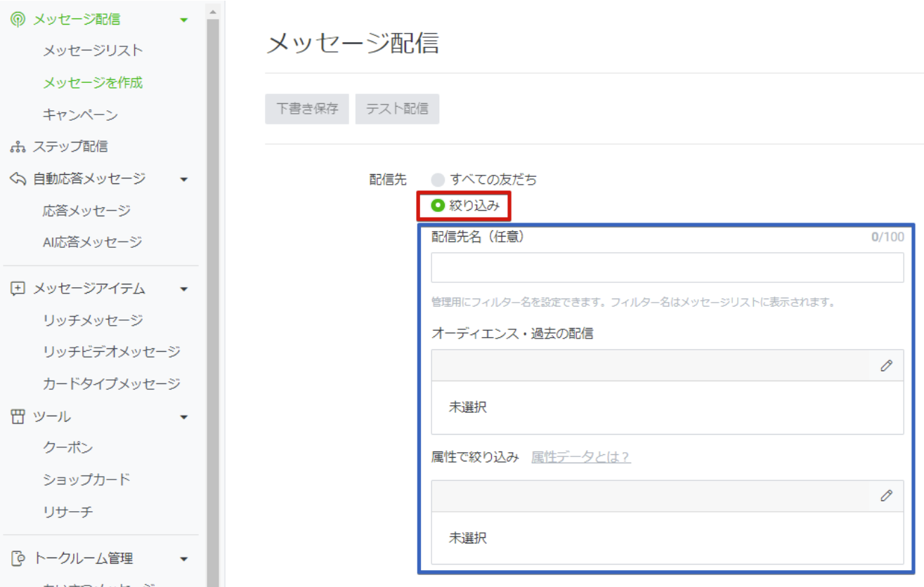
Task: Collapse the トークルーム管理 section arrow
Action: [x=184, y=560]
